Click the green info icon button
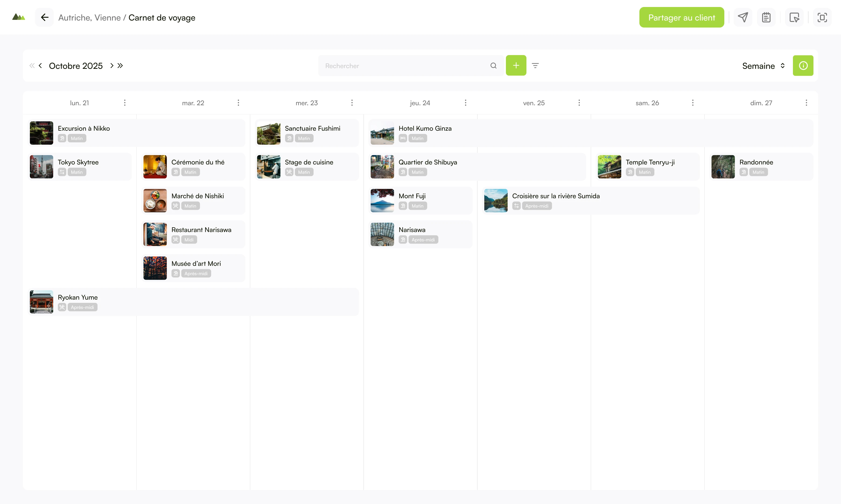The width and height of the screenshot is (841, 504). 803,66
